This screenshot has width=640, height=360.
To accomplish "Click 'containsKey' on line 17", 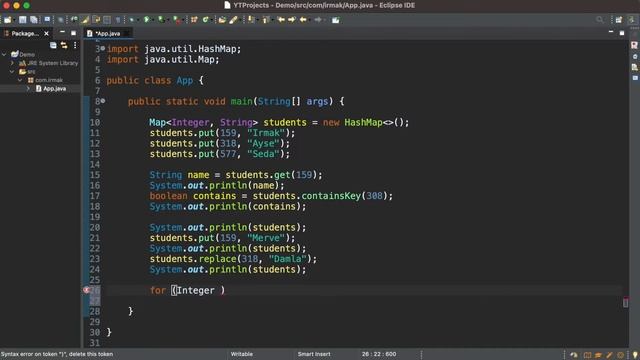I will pyautogui.click(x=331, y=196).
